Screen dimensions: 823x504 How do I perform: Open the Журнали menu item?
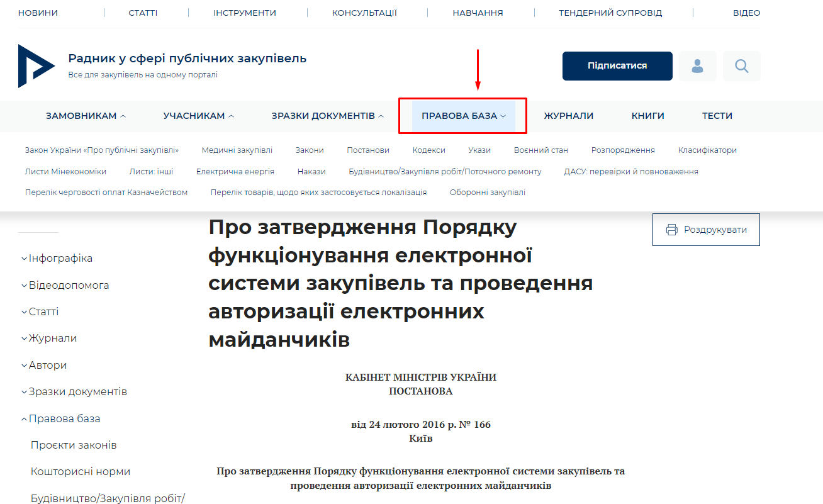(568, 116)
